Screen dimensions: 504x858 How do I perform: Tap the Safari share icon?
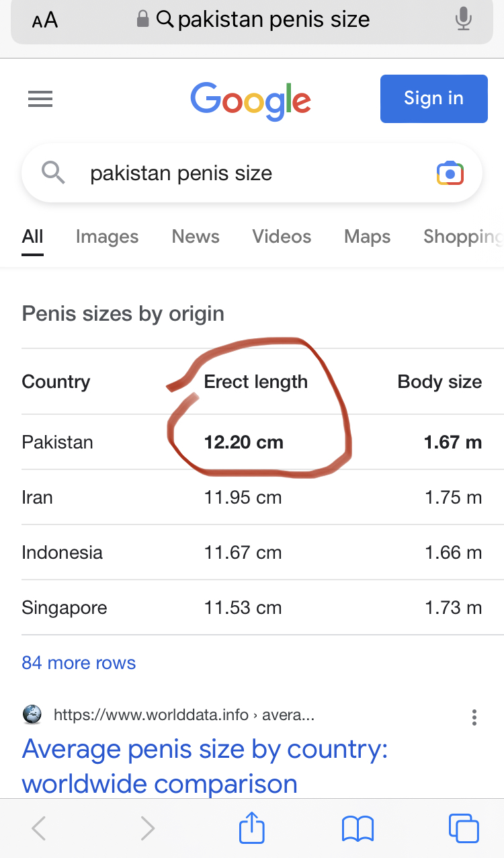coord(252,827)
